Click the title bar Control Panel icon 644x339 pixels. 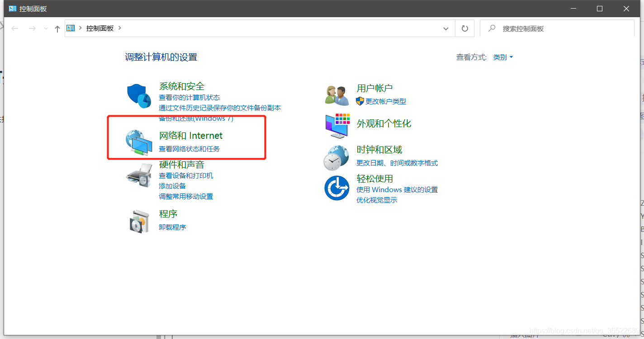13,9
